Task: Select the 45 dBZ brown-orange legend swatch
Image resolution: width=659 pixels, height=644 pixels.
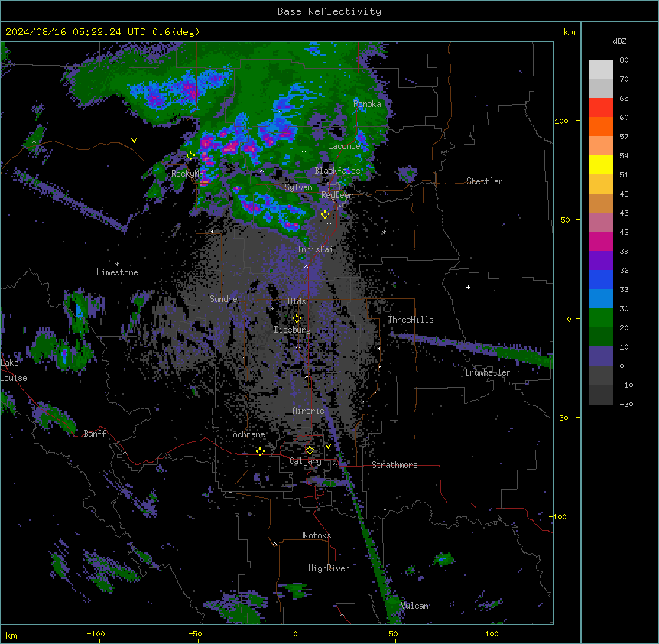Action: coord(601,203)
